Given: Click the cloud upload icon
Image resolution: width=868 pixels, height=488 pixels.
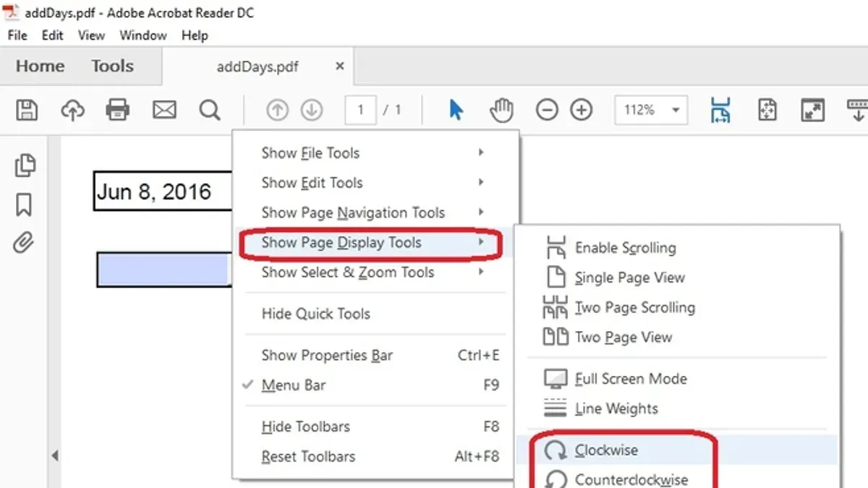Looking at the screenshot, I should point(72,110).
